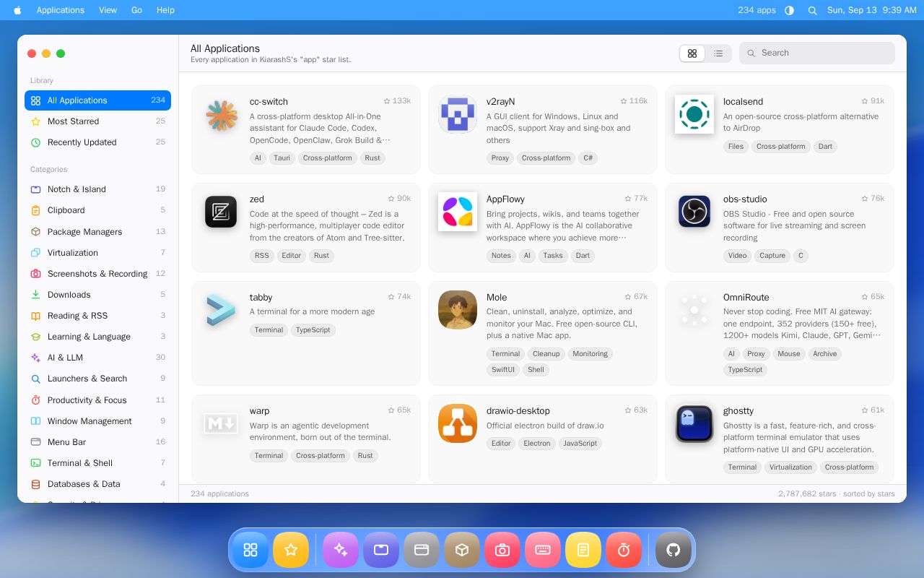Open the Help menu
The height and width of the screenshot is (578, 924).
[x=165, y=10]
